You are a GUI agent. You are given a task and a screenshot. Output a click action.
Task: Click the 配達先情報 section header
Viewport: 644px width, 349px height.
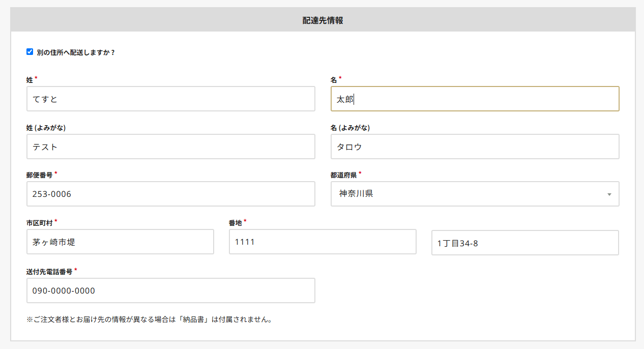pyautogui.click(x=323, y=20)
